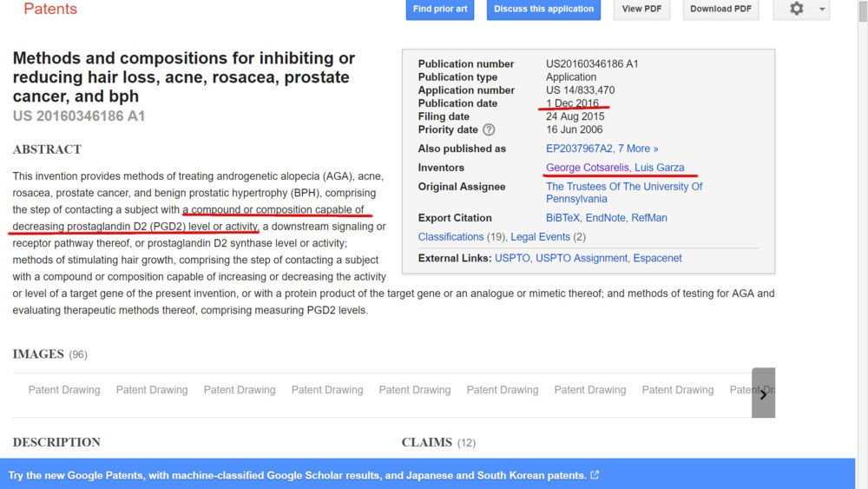This screenshot has width=868, height=489.
Task: Open inventor Luis Garza link
Action: [x=660, y=168]
